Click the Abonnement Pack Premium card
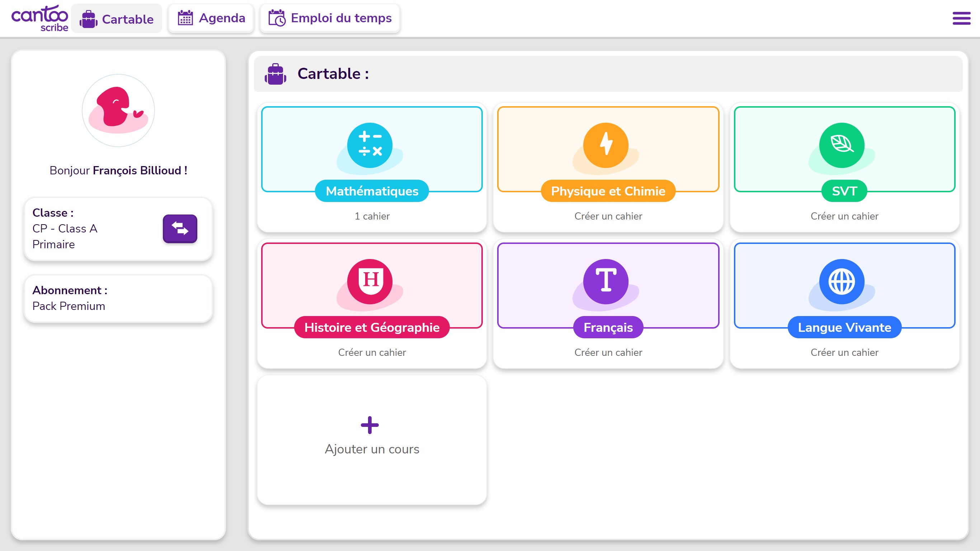The width and height of the screenshot is (980, 551). [x=118, y=298]
